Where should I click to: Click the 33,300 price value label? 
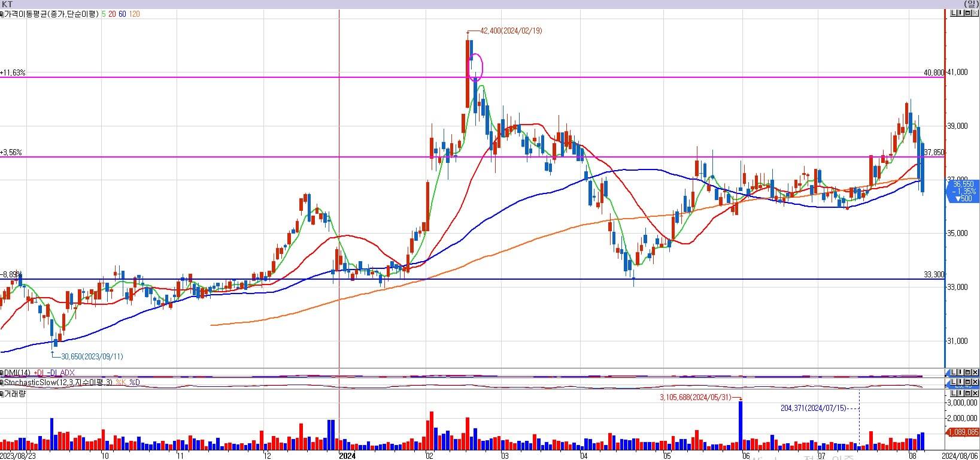point(934,274)
